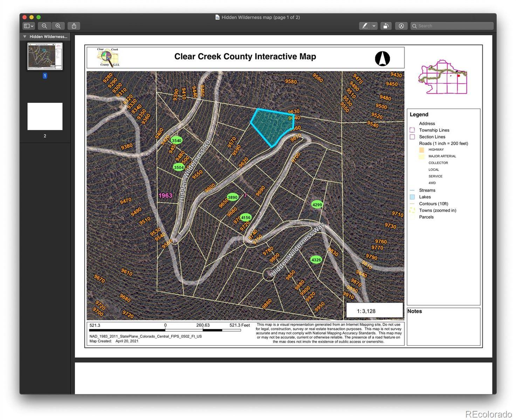
Task: Click the contour label 9710
Action: tap(398, 214)
